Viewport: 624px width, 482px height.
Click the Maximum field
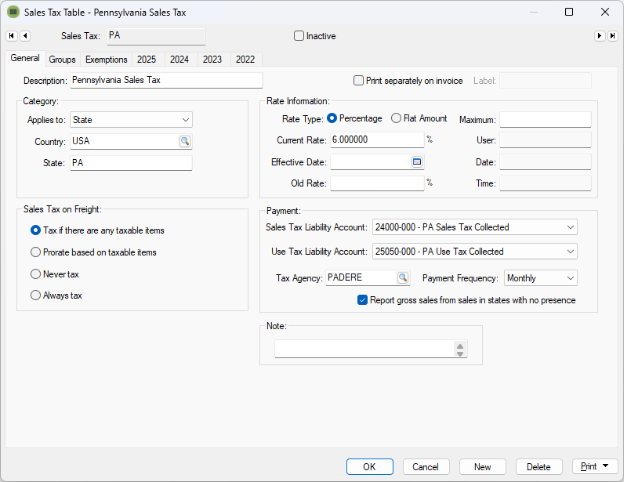coord(545,119)
